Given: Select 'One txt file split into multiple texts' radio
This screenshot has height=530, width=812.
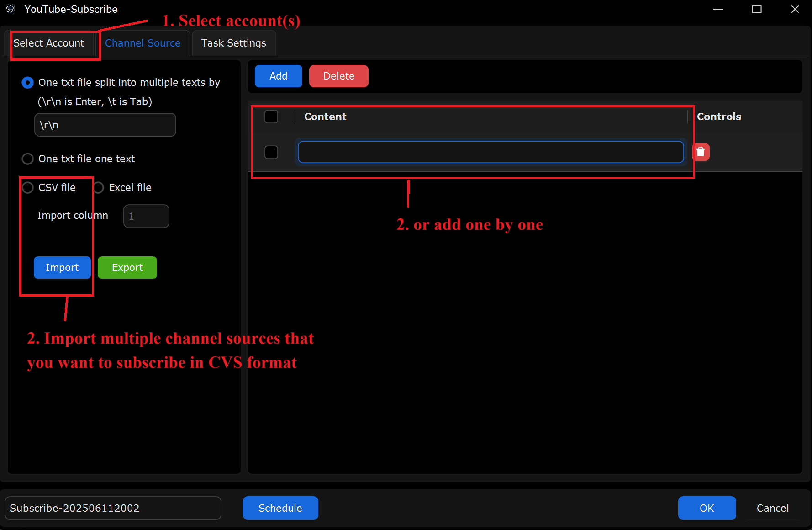Looking at the screenshot, I should click(28, 83).
